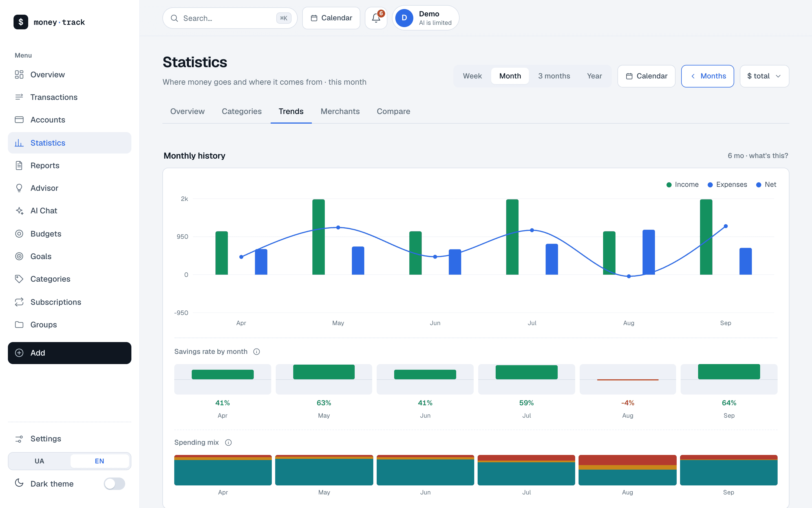Toggle Expenses series in chart legend
Viewport: 812px width, 508px height.
pyautogui.click(x=727, y=185)
